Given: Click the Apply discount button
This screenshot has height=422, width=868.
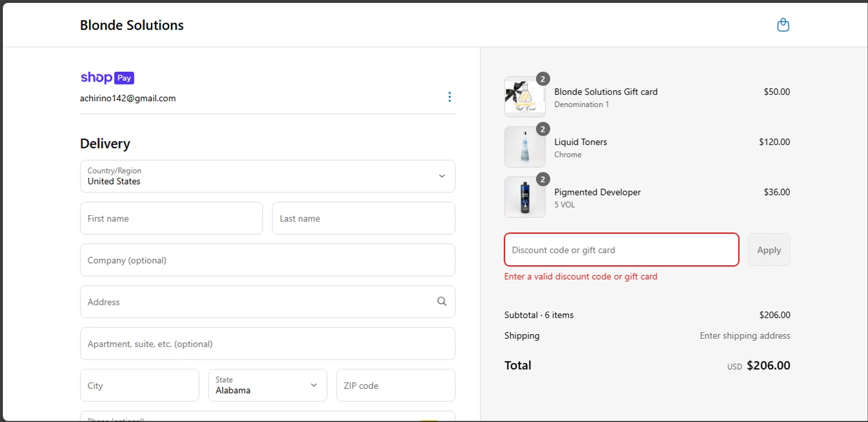Looking at the screenshot, I should tap(769, 250).
